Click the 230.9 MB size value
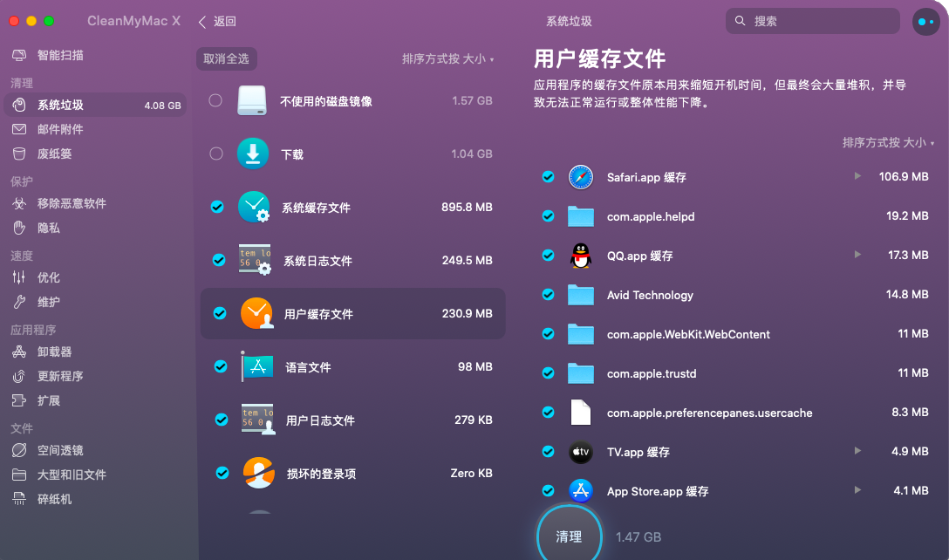The height and width of the screenshot is (560, 949). pyautogui.click(x=467, y=313)
